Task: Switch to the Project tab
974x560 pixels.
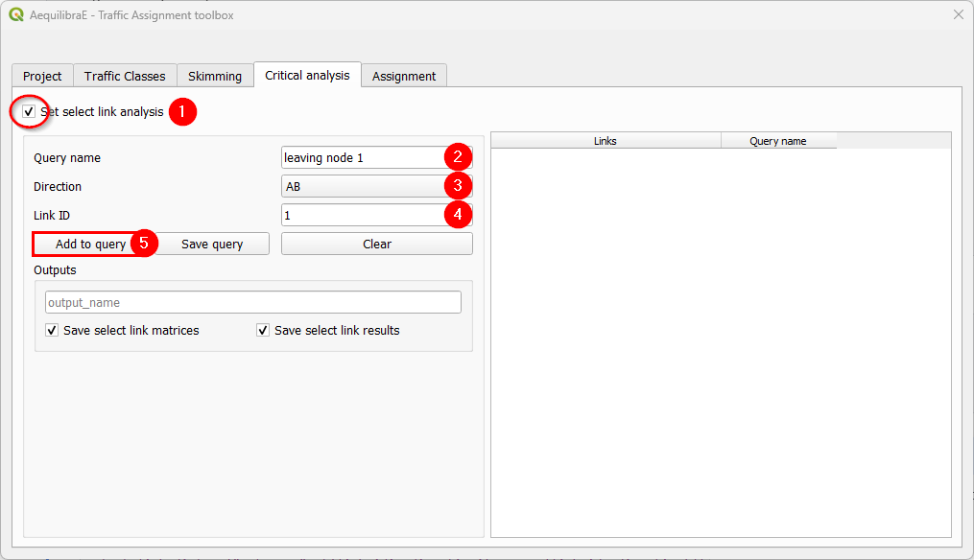Action: 42,75
